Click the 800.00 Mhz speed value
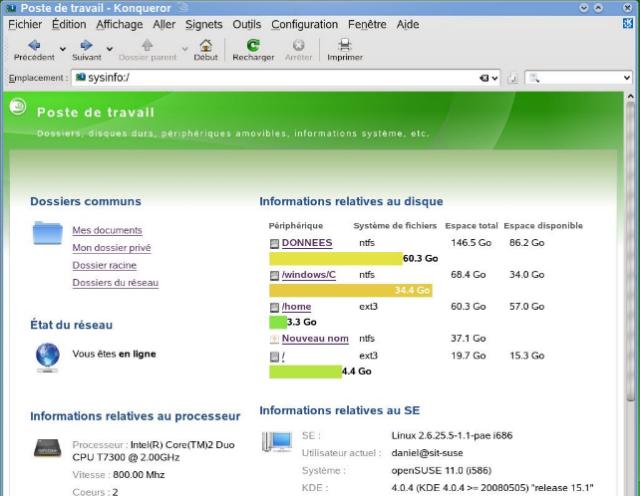Screen dimensions: 640x496 tap(139, 475)
